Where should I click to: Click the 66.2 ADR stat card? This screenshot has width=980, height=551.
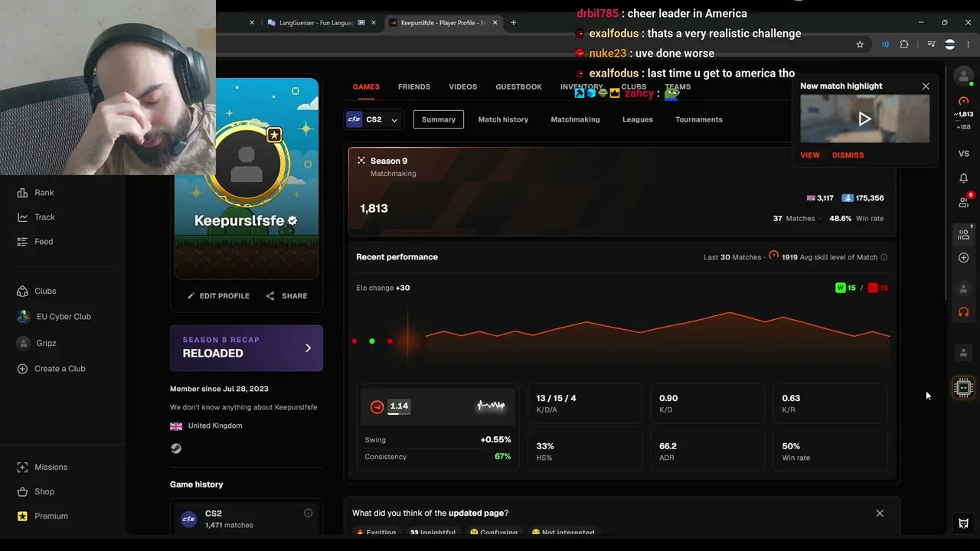(707, 452)
